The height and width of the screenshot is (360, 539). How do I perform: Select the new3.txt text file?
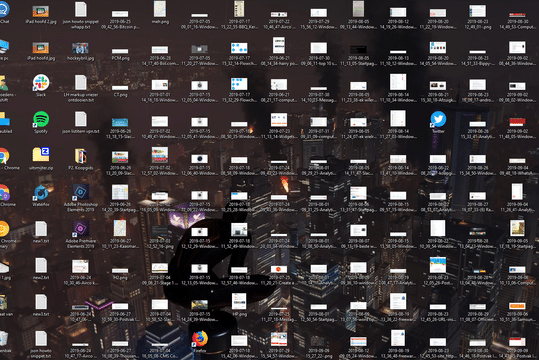click(41, 305)
